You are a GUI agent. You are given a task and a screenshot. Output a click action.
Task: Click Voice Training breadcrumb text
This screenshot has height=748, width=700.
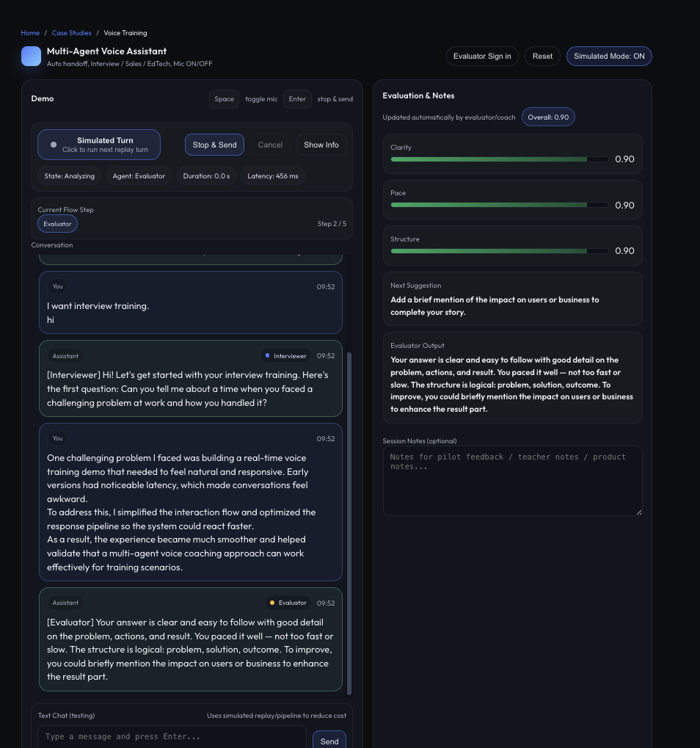(125, 33)
